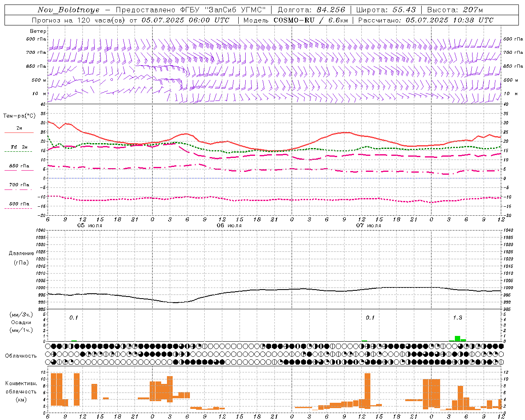Click the "1.3" precipitation amount label
The width and height of the screenshot is (525, 420).
point(457,317)
